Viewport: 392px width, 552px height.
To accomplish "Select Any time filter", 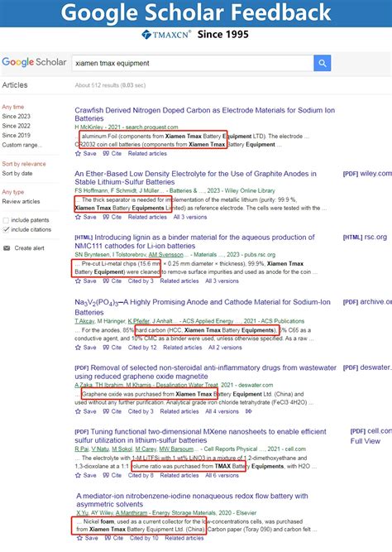I will click(13, 107).
